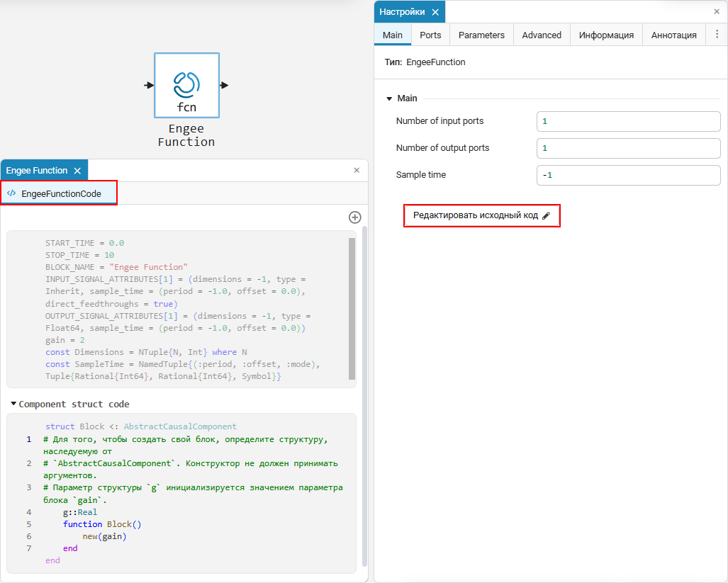Click the 'Number of output ports' label
Image resolution: width=728 pixels, height=583 pixels.
[x=442, y=148]
